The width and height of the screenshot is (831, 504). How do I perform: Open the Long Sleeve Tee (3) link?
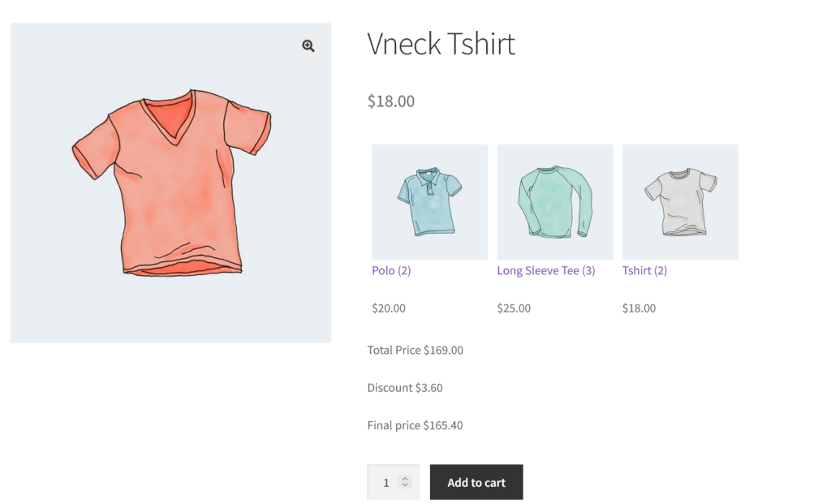coord(545,270)
